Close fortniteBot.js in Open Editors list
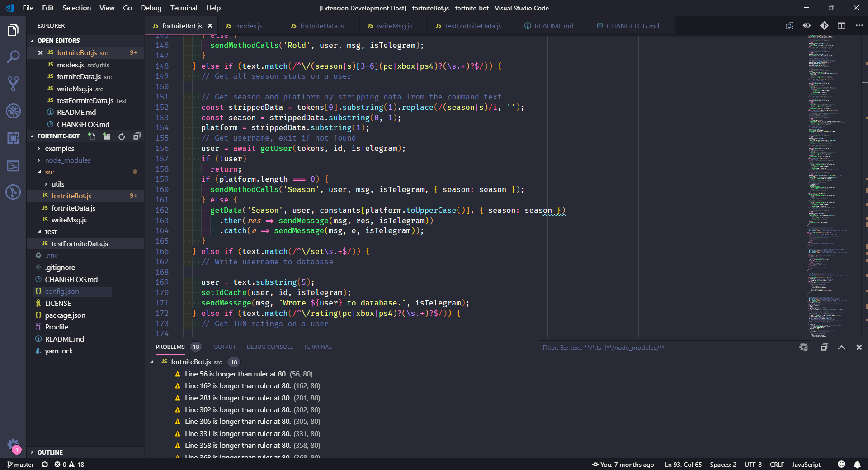 40,52
